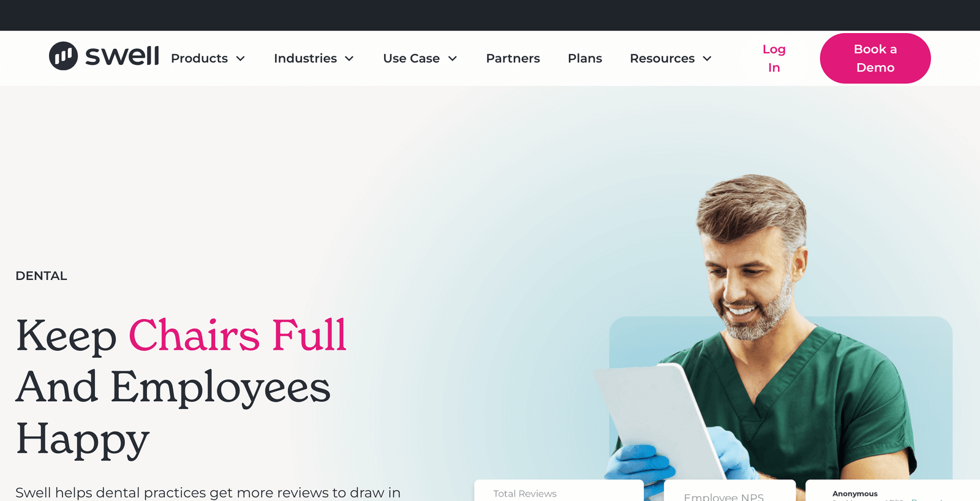Click the Log In link
This screenshot has height=501, width=980.
[x=774, y=58]
